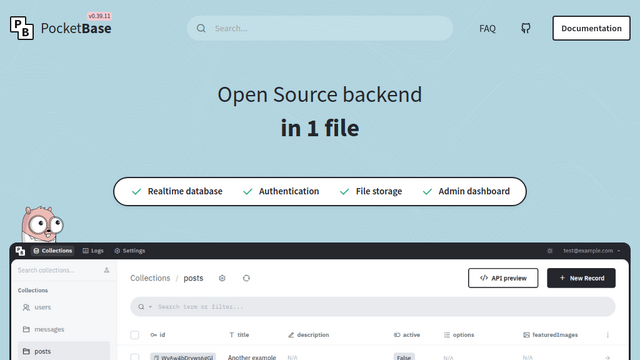Refresh the posts collection records
The width and height of the screenshot is (640, 360).
point(246,278)
